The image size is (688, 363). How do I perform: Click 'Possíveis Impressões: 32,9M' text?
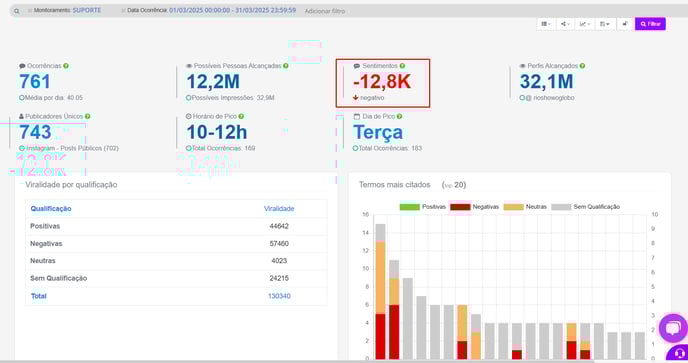click(x=233, y=98)
